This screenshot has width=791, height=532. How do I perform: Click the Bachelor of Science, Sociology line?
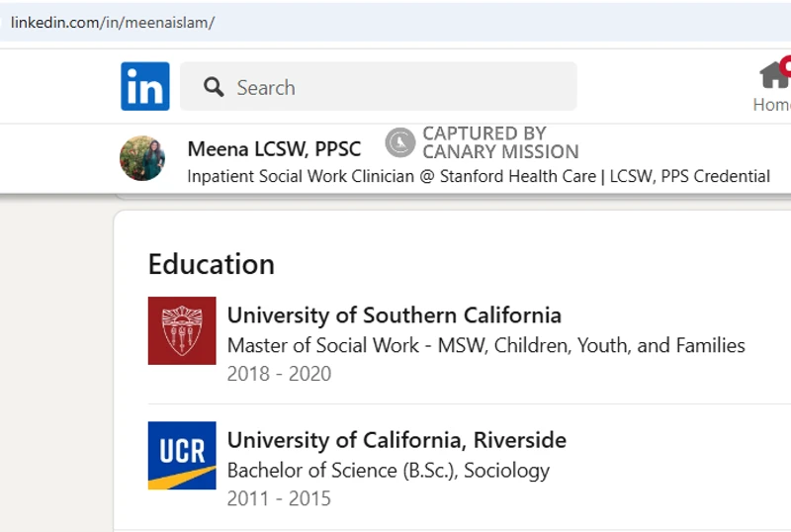click(x=389, y=471)
